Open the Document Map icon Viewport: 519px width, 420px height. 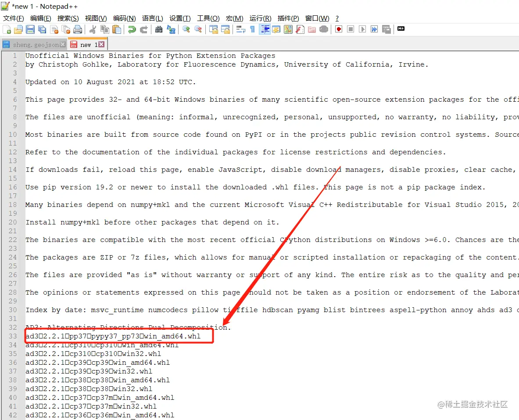288,29
